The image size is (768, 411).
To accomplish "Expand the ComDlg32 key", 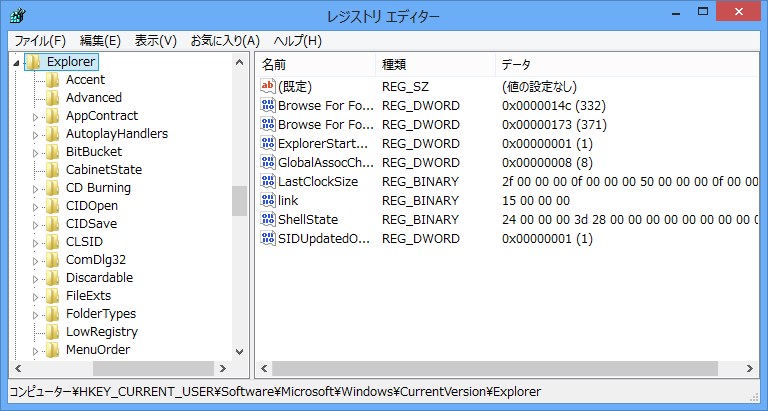I will click(x=35, y=261).
